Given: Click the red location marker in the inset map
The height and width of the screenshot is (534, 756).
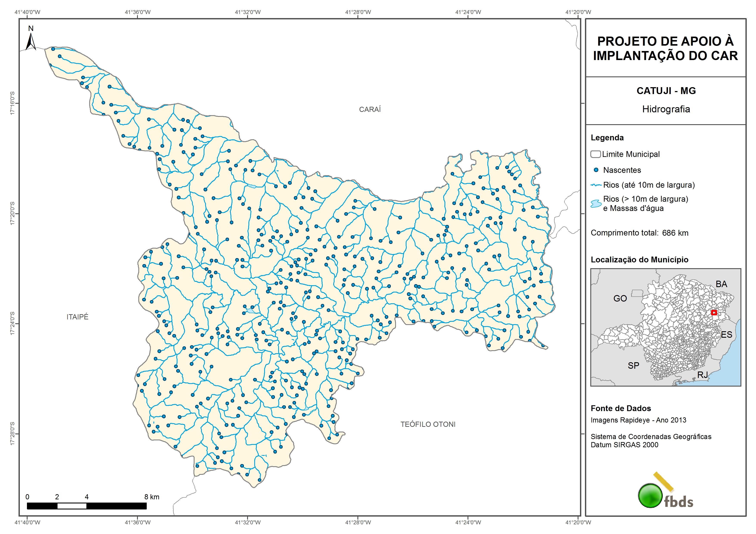Looking at the screenshot, I should pyautogui.click(x=714, y=313).
